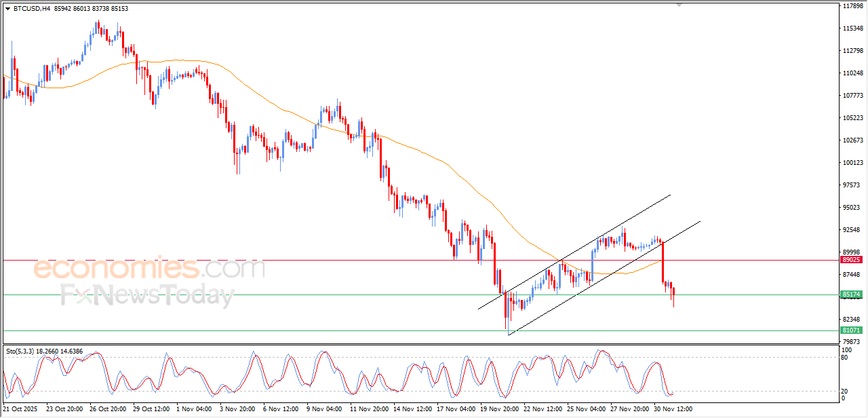Select the lower black channel trendline
Screen dimensions: 868x418
click(x=604, y=278)
